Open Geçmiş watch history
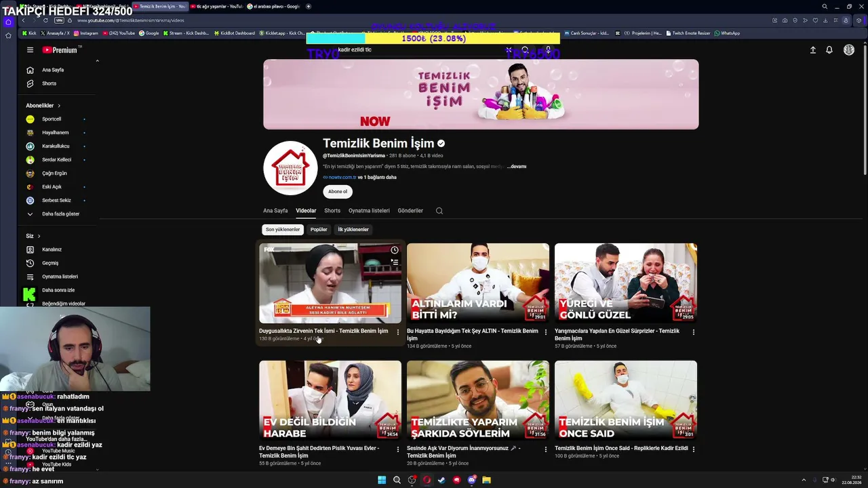868x488 pixels. pos(50,263)
